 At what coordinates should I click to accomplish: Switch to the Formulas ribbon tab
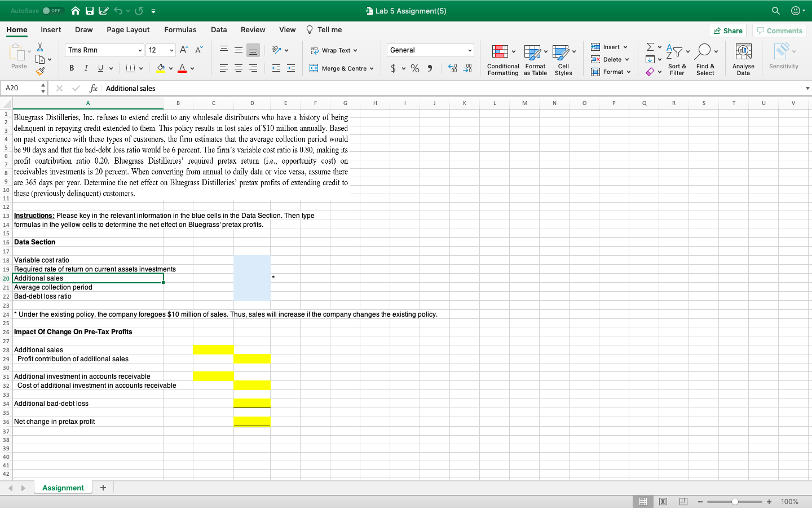coord(180,29)
